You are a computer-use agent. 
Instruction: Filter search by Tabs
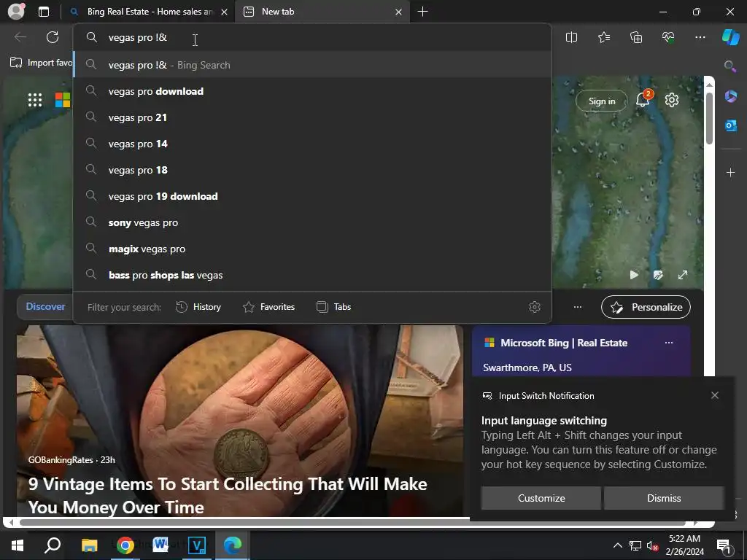(x=333, y=307)
